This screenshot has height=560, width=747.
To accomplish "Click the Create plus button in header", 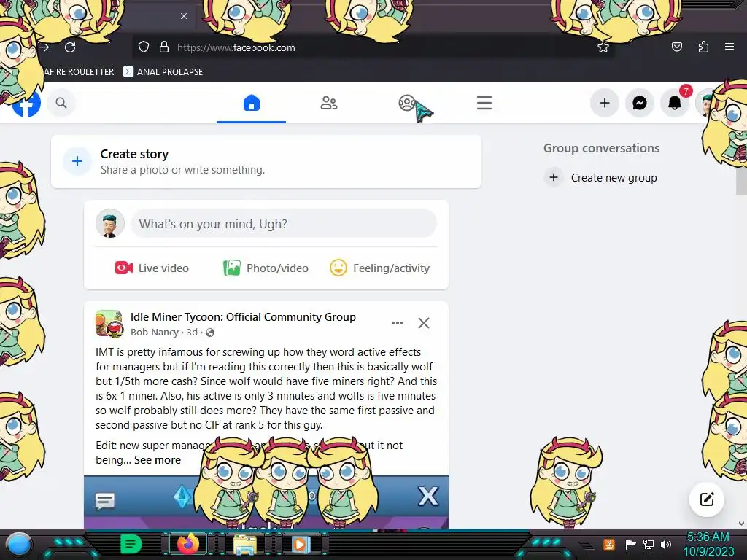I will [605, 103].
